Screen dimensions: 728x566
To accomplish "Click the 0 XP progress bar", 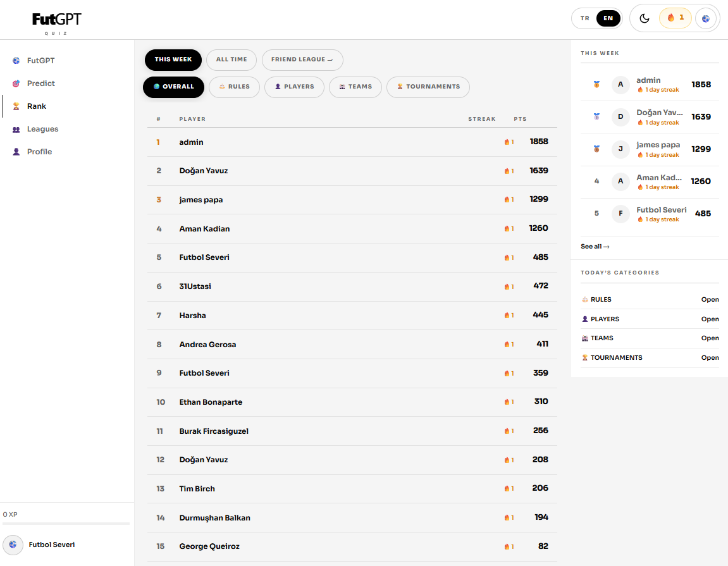I will [x=66, y=524].
